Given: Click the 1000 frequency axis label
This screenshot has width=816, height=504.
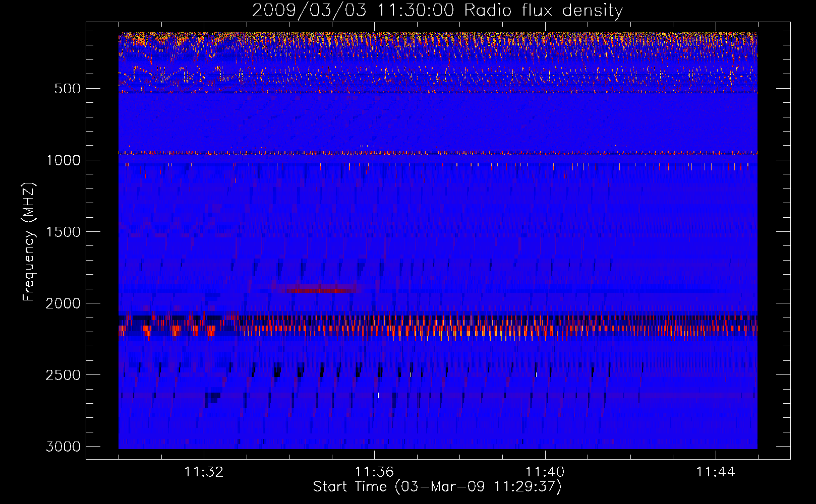Looking at the screenshot, I should (63, 160).
